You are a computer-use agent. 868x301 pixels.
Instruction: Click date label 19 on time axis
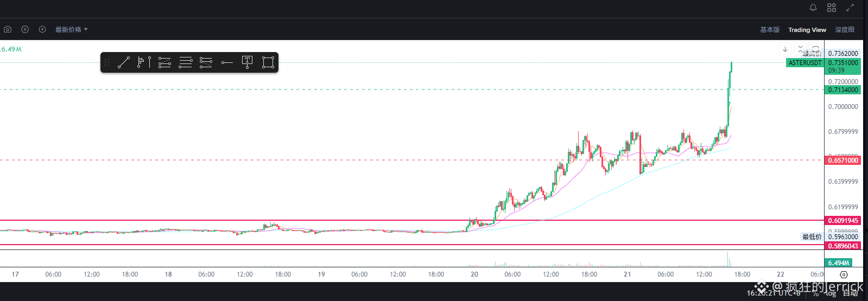click(321, 274)
